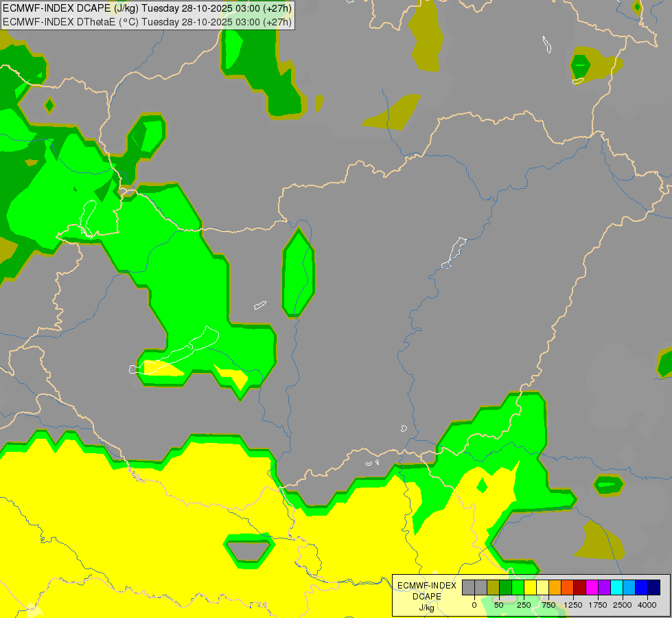Click the navy legend swatch

click(653, 587)
